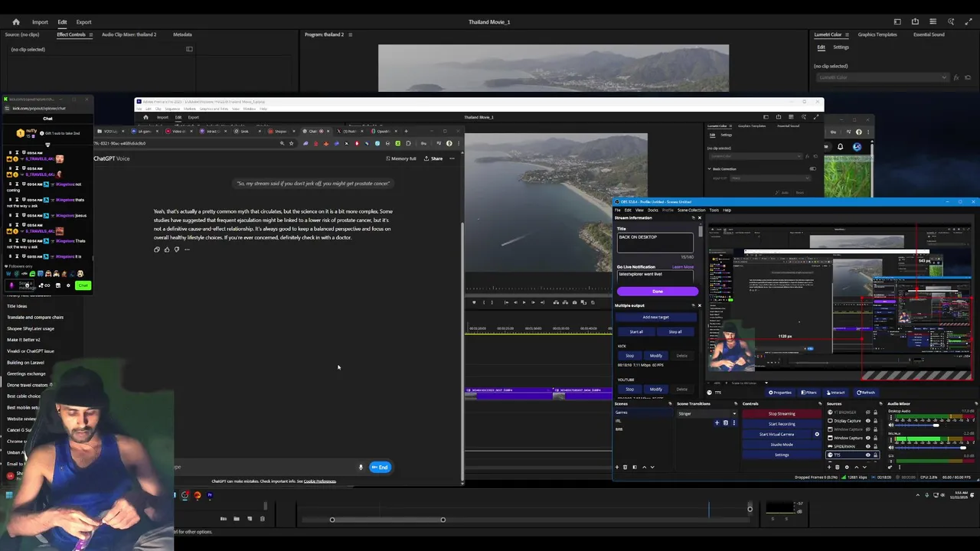Open the Effect Controls panel menu icon
The height and width of the screenshot is (551, 980).
tap(90, 34)
